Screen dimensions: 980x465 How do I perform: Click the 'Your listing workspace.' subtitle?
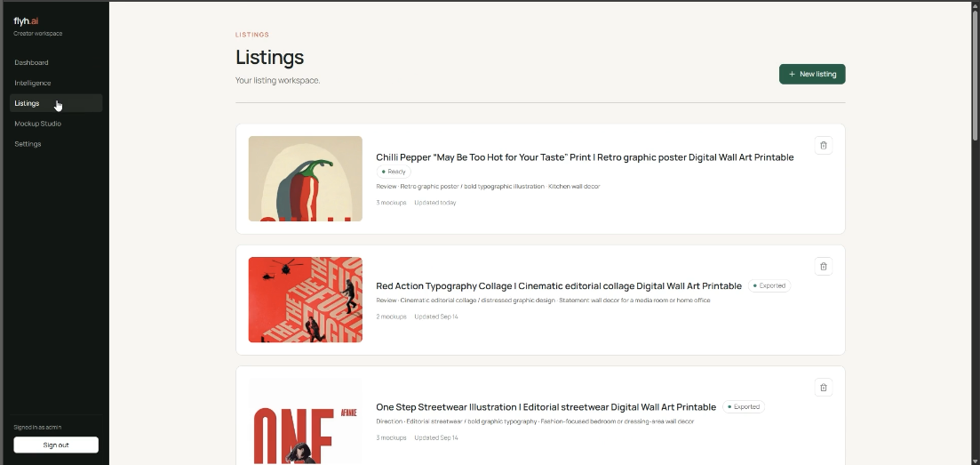(x=277, y=80)
